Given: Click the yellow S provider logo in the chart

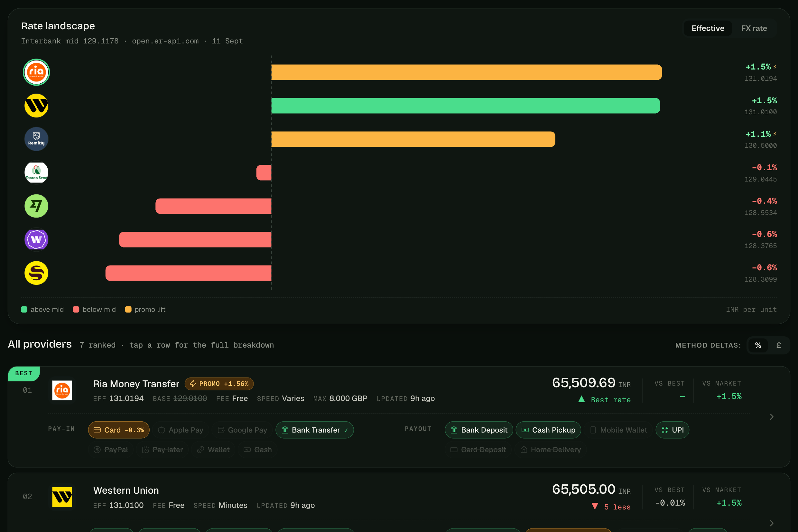Looking at the screenshot, I should point(36,273).
